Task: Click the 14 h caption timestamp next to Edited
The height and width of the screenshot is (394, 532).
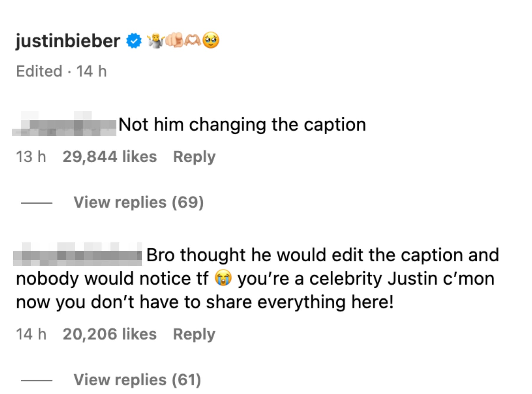Action: tap(92, 70)
